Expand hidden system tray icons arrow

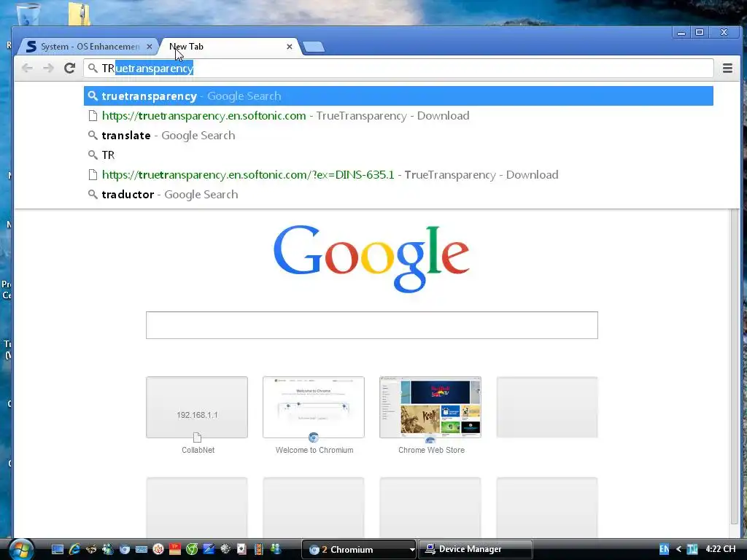pyautogui.click(x=679, y=549)
